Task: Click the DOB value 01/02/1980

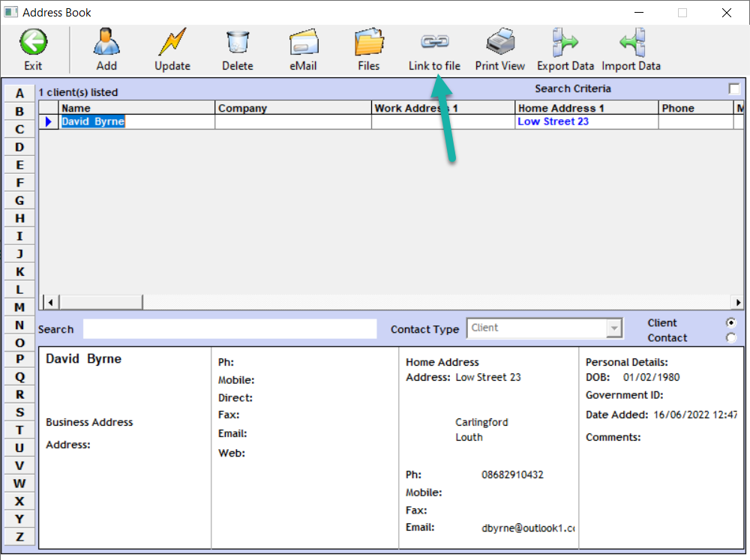Action: 651,377
